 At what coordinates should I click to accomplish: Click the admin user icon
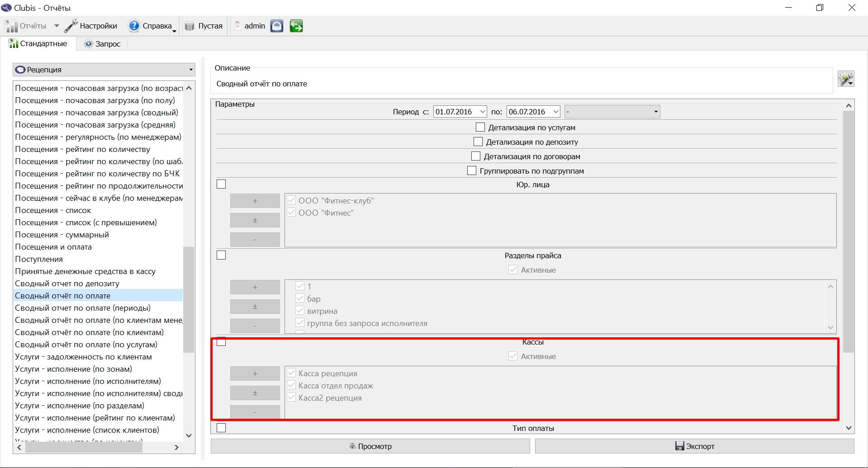point(237,26)
